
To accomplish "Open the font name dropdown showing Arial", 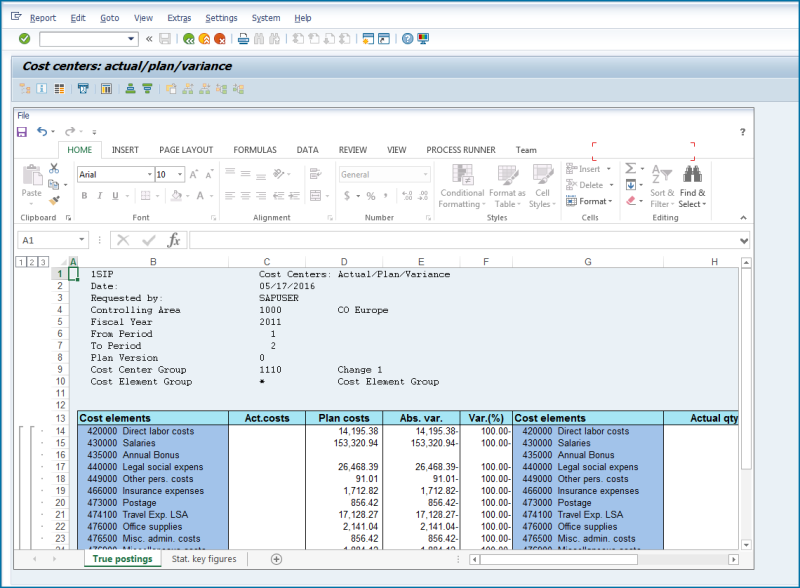I will [x=149, y=174].
